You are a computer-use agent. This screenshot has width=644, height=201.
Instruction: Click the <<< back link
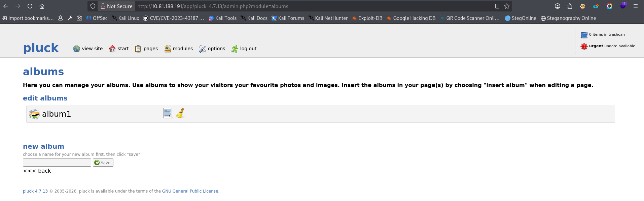pyautogui.click(x=37, y=171)
